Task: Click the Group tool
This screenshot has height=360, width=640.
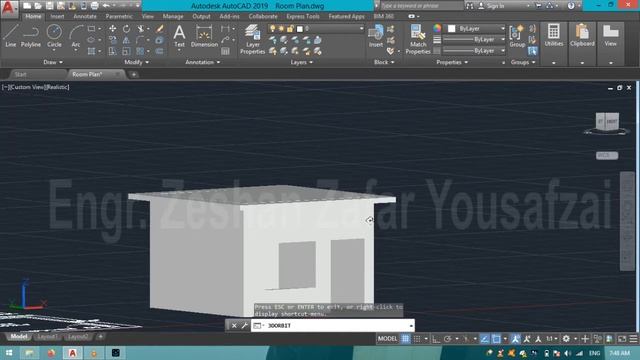Action: pyautogui.click(x=517, y=36)
